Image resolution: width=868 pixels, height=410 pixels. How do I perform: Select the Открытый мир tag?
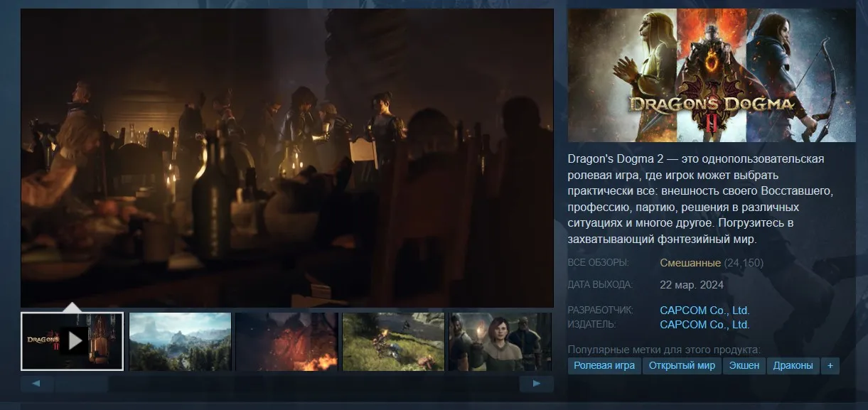[682, 366]
